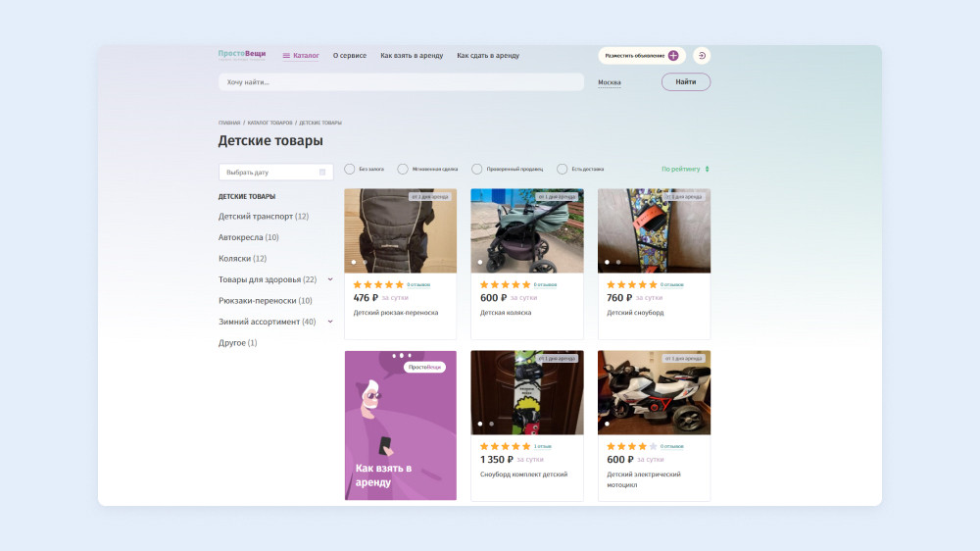Change the city Москва selector
This screenshot has height=551, width=980.
click(x=610, y=82)
